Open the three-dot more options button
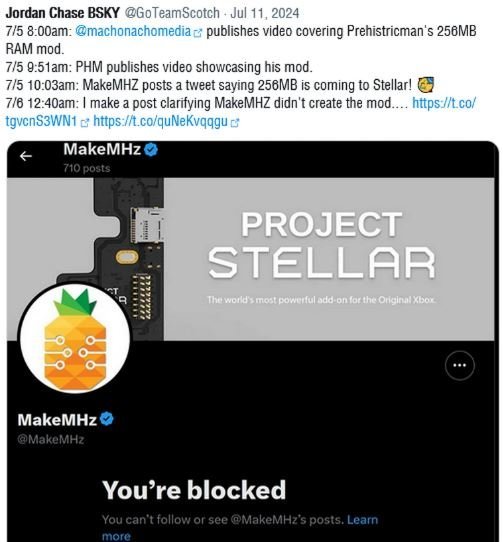Image resolution: width=503 pixels, height=542 pixels. point(459,365)
